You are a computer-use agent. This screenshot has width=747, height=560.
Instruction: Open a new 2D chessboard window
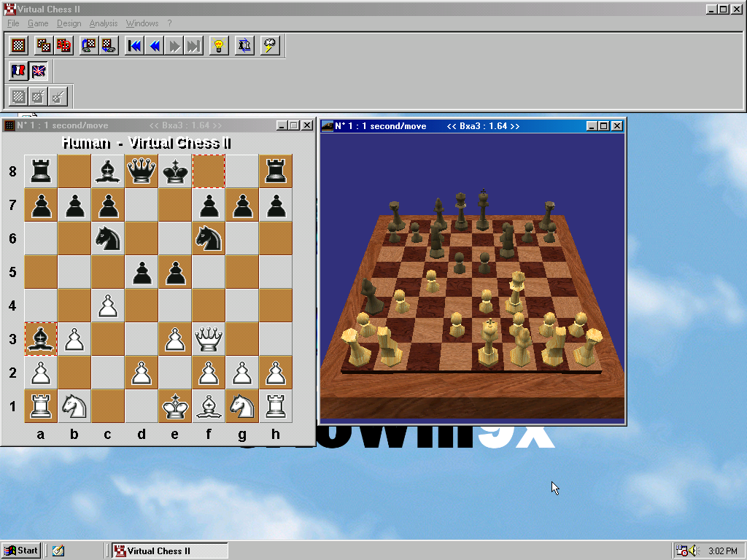(x=18, y=46)
